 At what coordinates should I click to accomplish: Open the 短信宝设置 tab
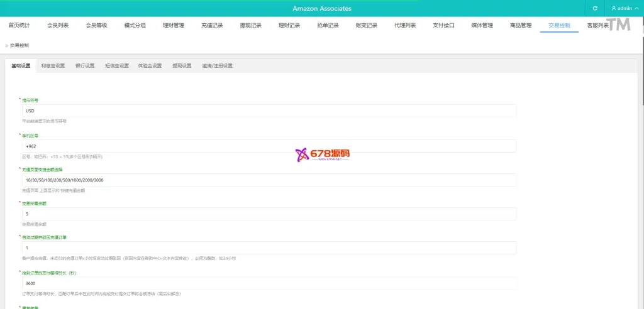point(116,65)
